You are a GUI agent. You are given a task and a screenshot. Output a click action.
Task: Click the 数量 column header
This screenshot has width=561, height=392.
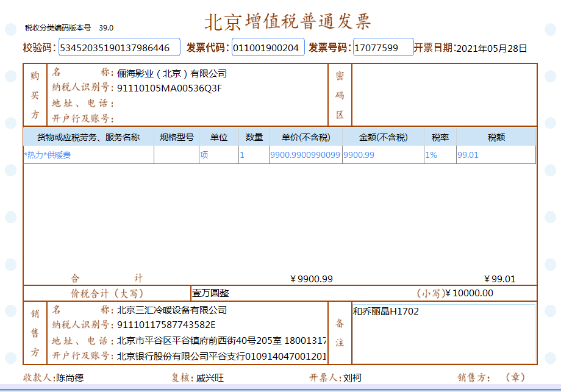click(254, 137)
